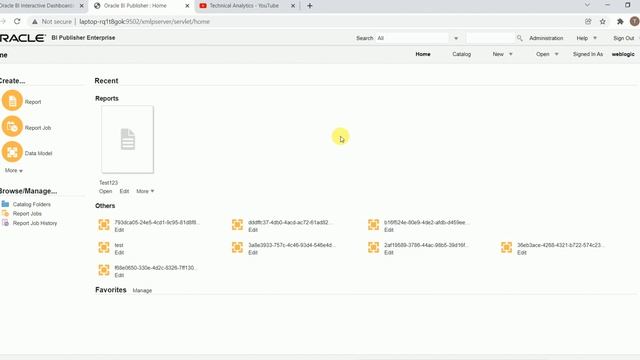The width and height of the screenshot is (640, 360).
Task: Click the data model icon for dddffc37
Action: pos(237,224)
